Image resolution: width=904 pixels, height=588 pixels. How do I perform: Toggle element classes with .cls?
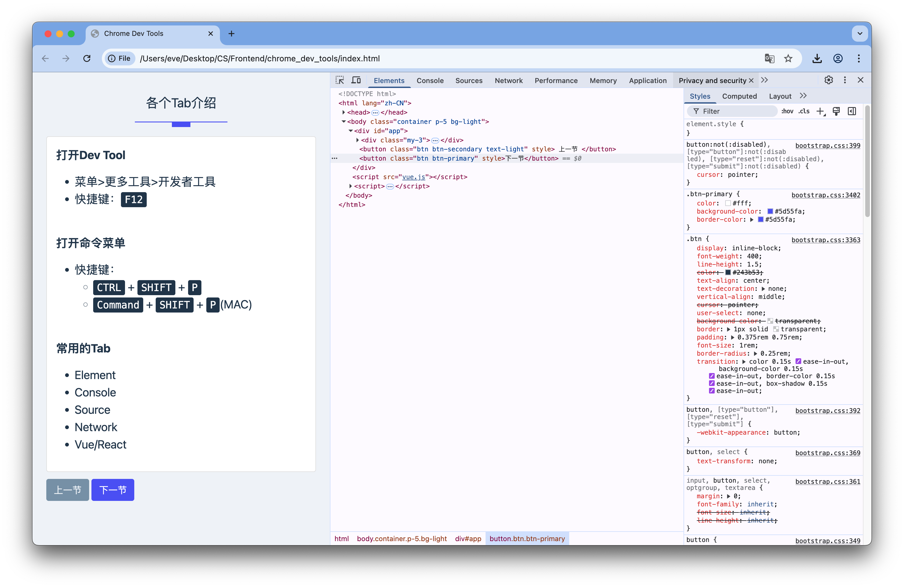[803, 111]
